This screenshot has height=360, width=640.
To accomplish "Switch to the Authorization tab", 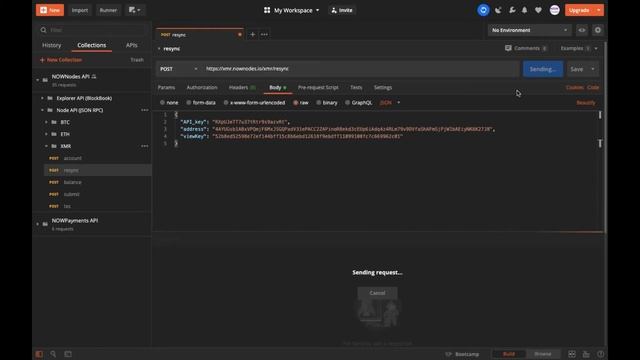I will coord(202,87).
